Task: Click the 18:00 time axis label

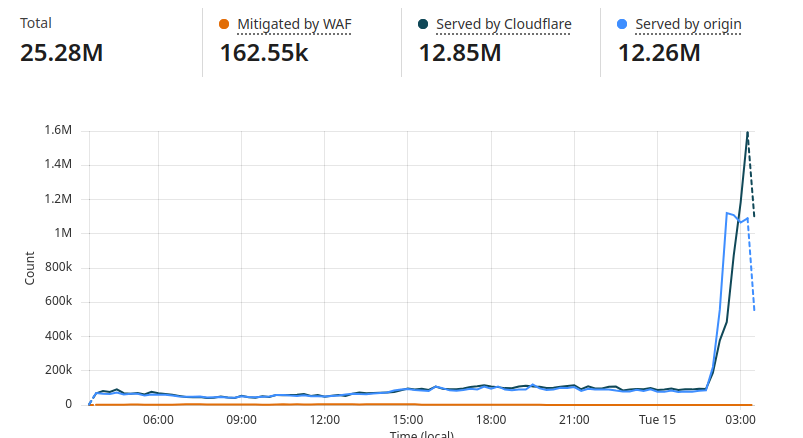Action: click(x=491, y=420)
